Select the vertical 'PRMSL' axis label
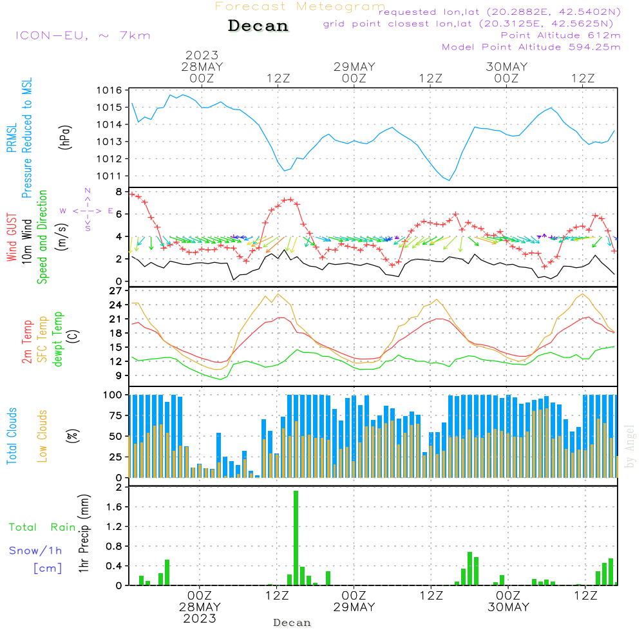Viewport: 644px width, 644px height. click(x=12, y=137)
